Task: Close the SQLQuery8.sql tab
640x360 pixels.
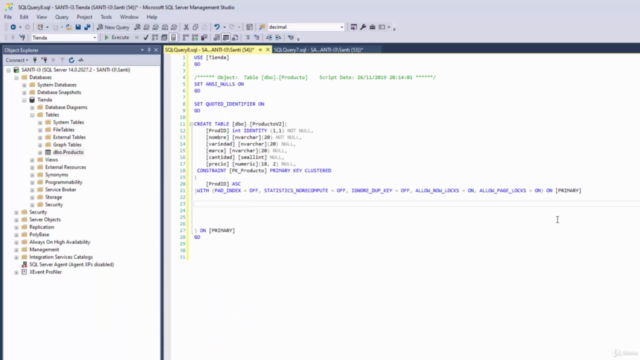Action: [268, 50]
